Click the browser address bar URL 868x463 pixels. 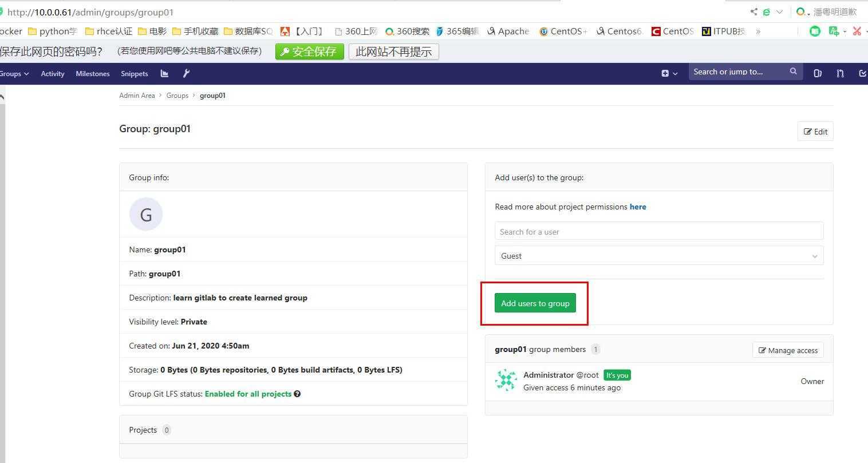90,12
